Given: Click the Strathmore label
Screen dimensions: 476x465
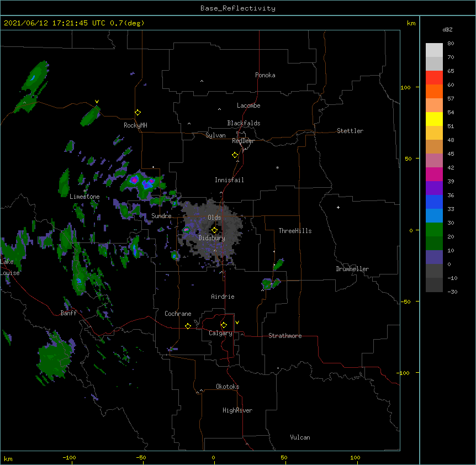Looking at the screenshot, I should (285, 336).
